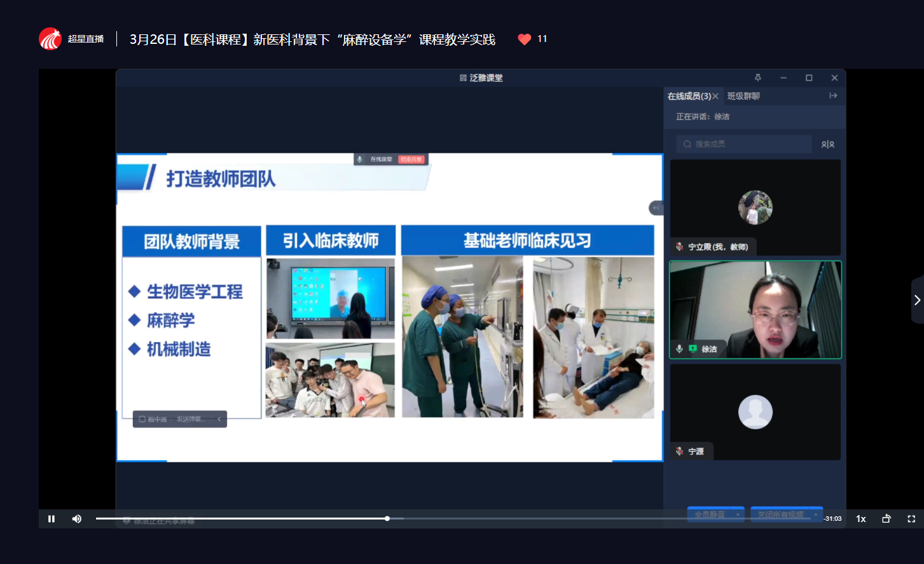The image size is (924, 564).
Task: Close the 在线成员 tab
Action: [x=715, y=96]
